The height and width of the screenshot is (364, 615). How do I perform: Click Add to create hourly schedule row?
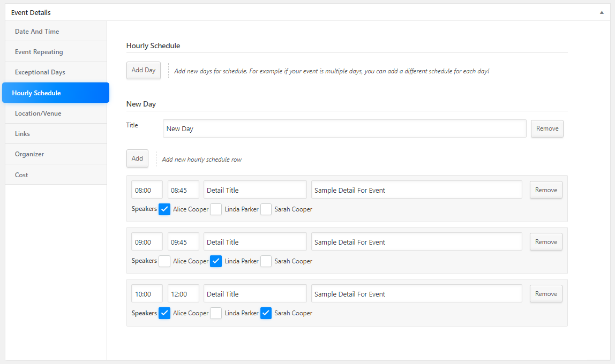137,158
